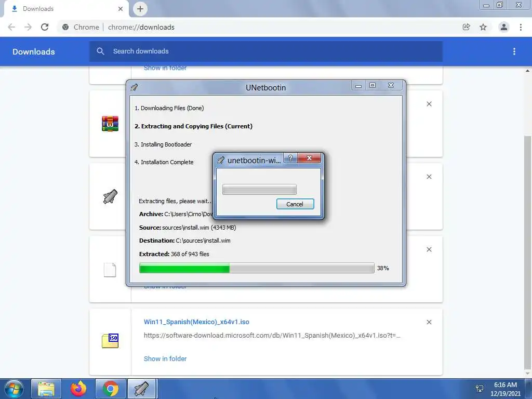Image resolution: width=532 pixels, height=399 pixels.
Task: Remove Win11 ISO download from list
Action: 429,322
